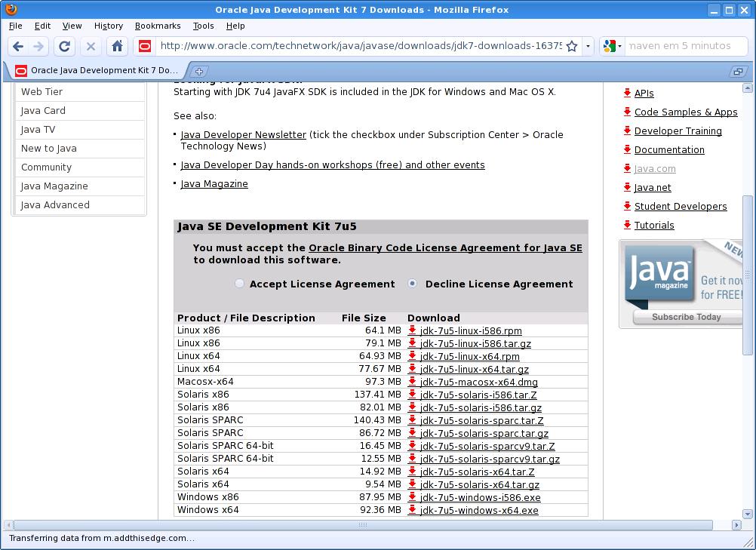Click download icon for jdk-7u5-linux-i586.tar.gz

point(412,343)
